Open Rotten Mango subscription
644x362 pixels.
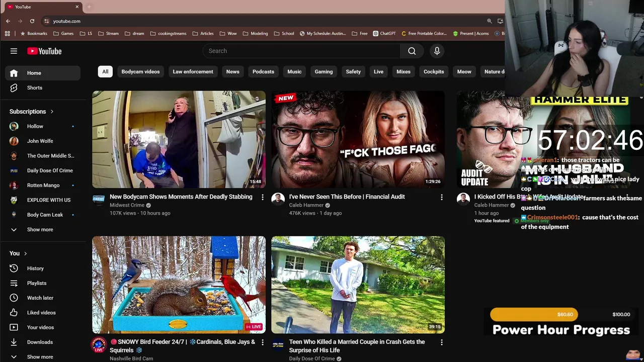click(x=43, y=185)
